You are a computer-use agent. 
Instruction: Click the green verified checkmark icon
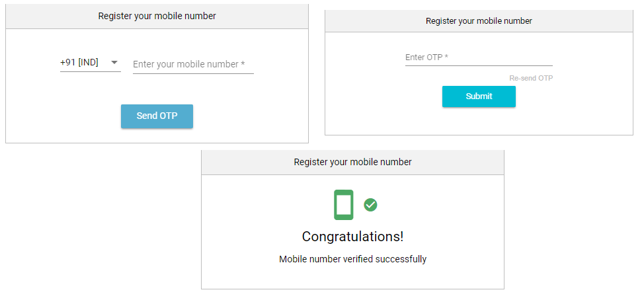click(370, 205)
